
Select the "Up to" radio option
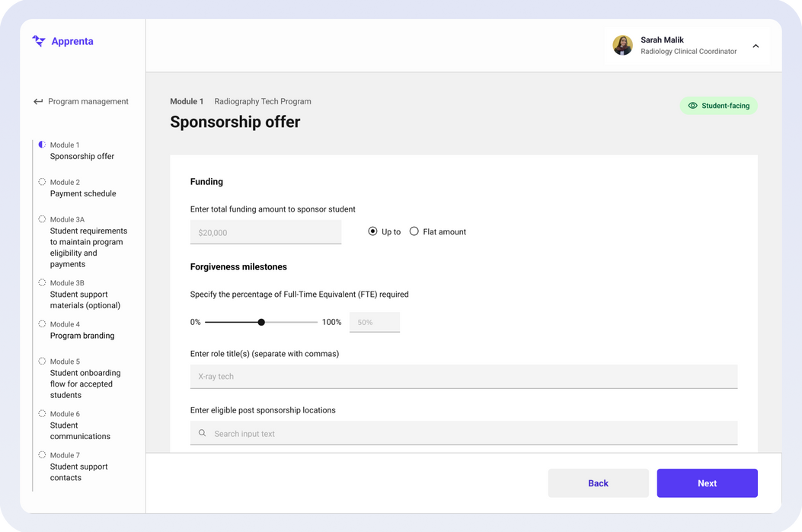373,231
